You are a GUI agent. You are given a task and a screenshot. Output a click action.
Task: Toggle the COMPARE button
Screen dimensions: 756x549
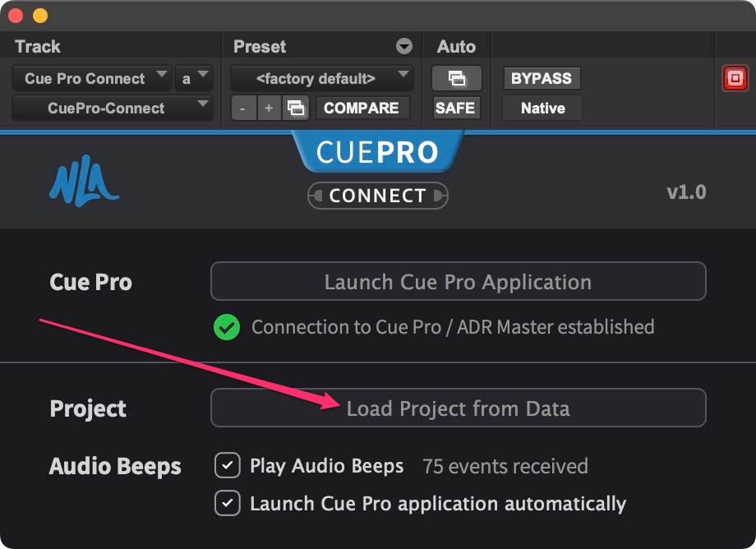pyautogui.click(x=362, y=108)
